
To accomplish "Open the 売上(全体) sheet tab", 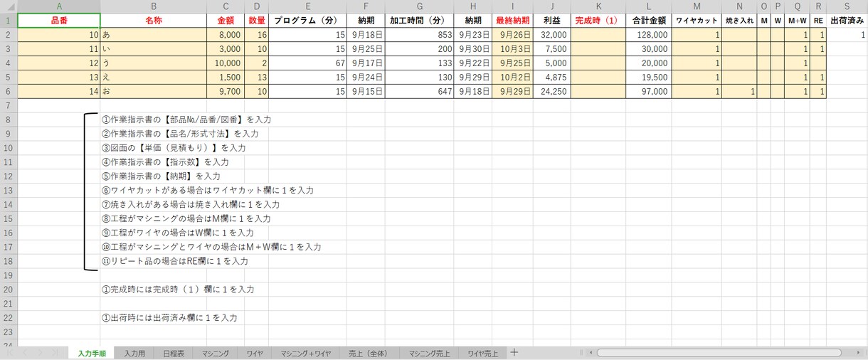I will pos(369,353).
